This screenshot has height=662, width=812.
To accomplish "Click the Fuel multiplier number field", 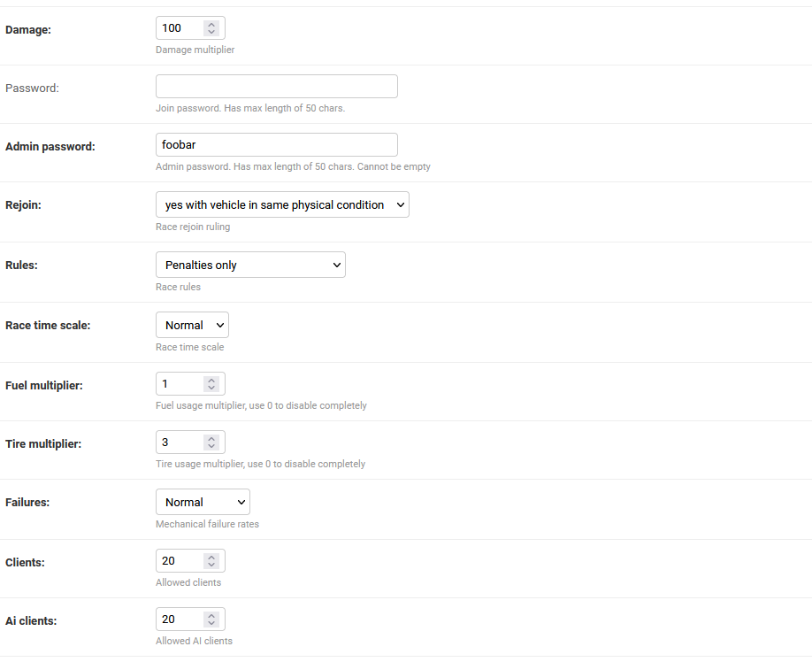I will pyautogui.click(x=180, y=384).
